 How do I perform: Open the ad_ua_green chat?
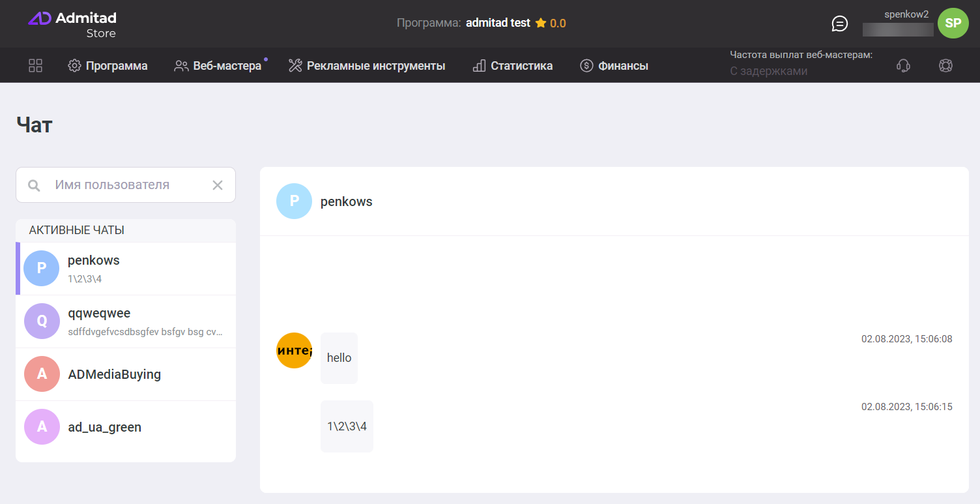(x=126, y=427)
